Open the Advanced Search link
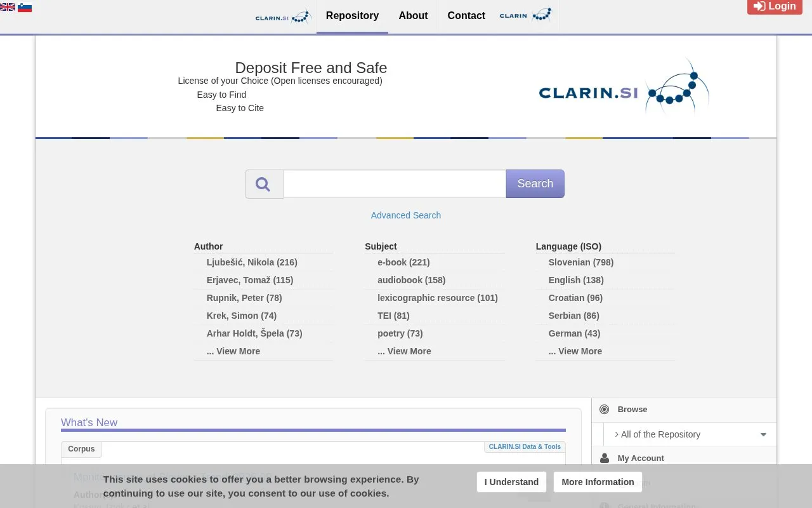The width and height of the screenshot is (812, 508). (x=406, y=215)
